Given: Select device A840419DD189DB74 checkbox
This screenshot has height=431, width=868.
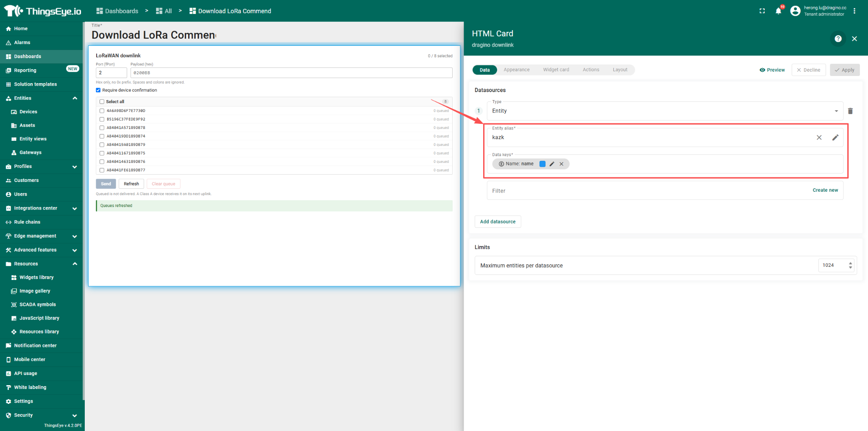Looking at the screenshot, I should click(x=102, y=136).
